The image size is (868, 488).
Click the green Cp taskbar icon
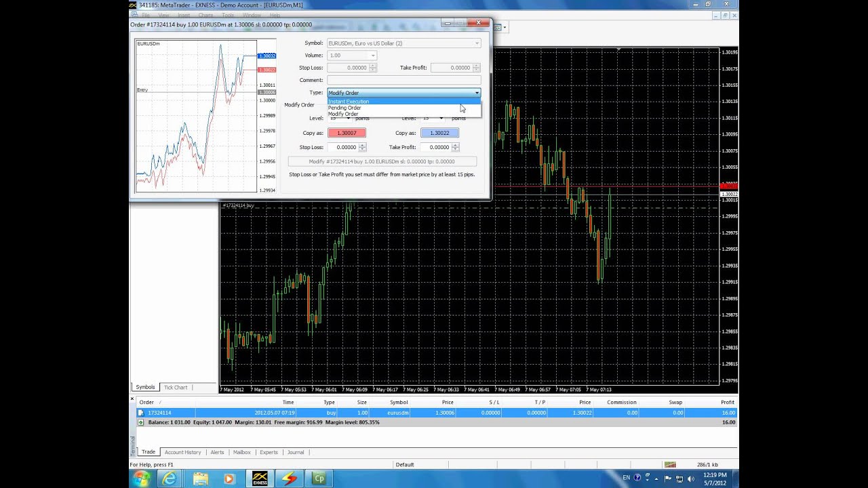coord(319,479)
